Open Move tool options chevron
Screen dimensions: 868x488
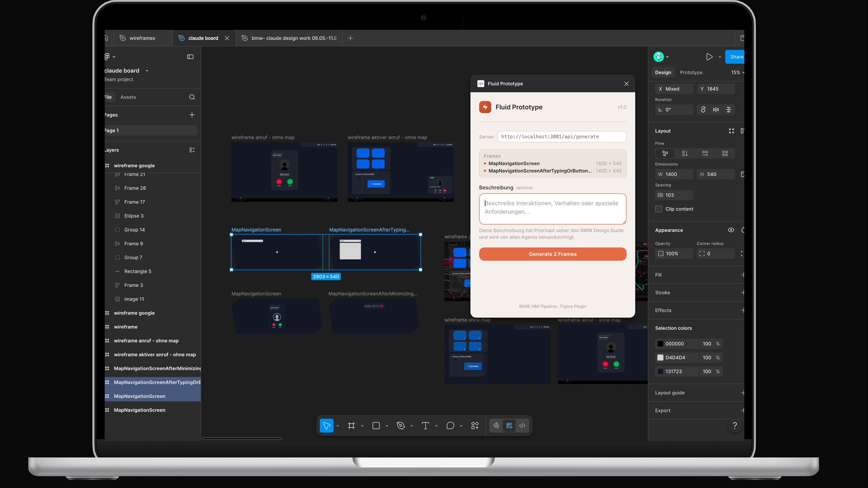click(337, 426)
